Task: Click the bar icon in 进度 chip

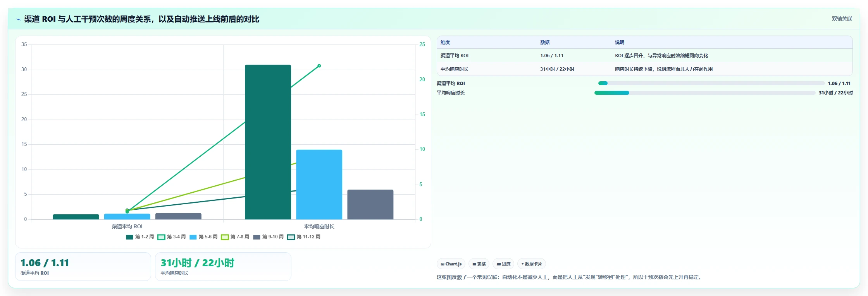Action: (x=499, y=264)
